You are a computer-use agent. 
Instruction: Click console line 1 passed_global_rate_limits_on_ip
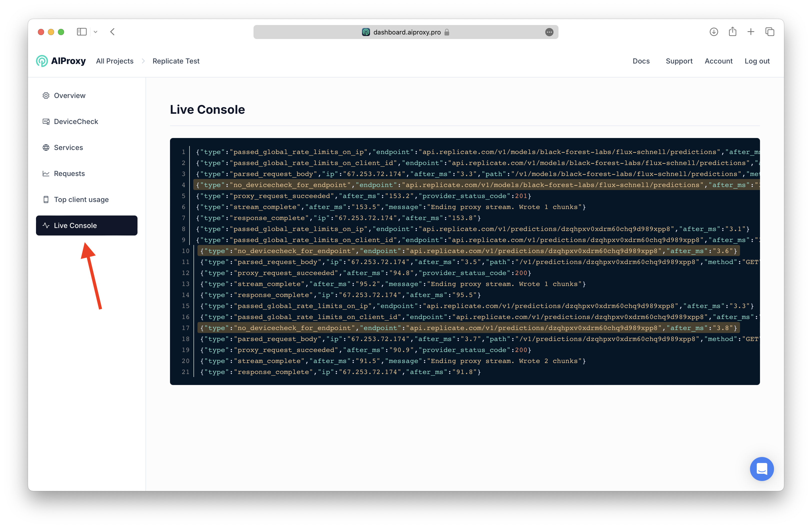point(478,152)
